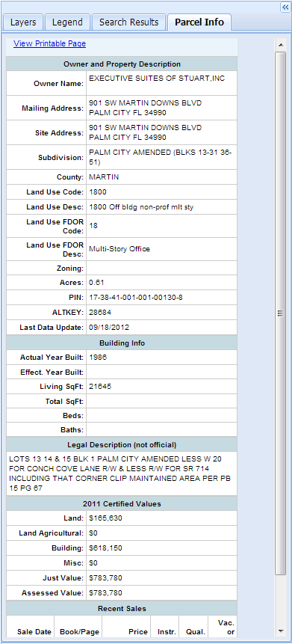
Task: Click 'Owner and Property Description' section header
Action: (122, 64)
